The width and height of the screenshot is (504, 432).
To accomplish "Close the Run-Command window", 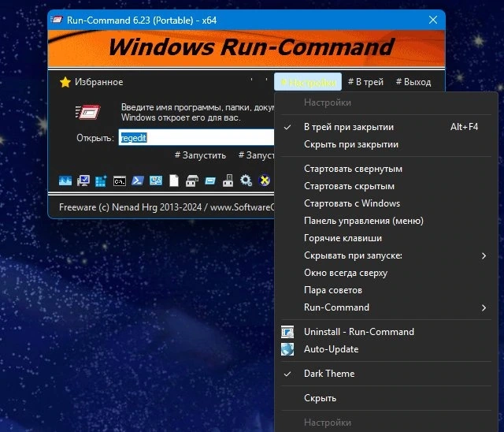I will point(433,20).
